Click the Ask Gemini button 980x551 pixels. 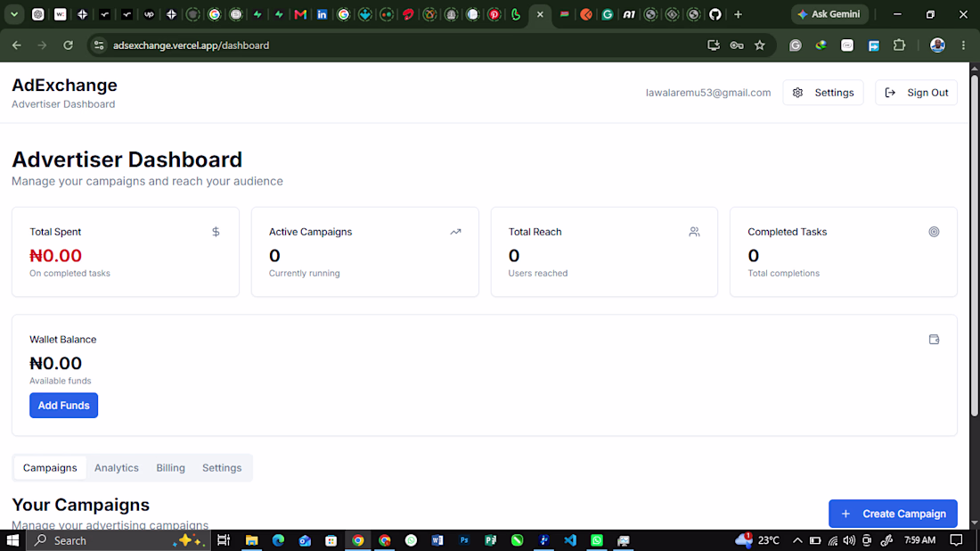pos(829,14)
